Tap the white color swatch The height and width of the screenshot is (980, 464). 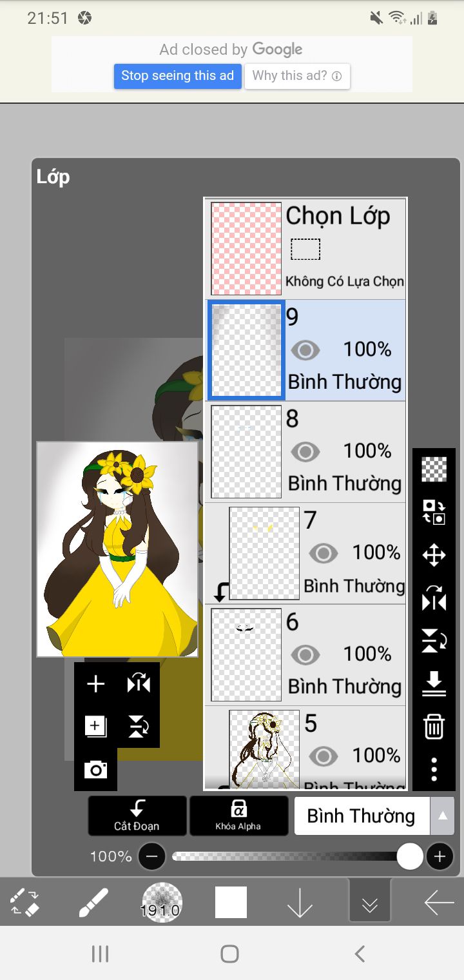[231, 902]
